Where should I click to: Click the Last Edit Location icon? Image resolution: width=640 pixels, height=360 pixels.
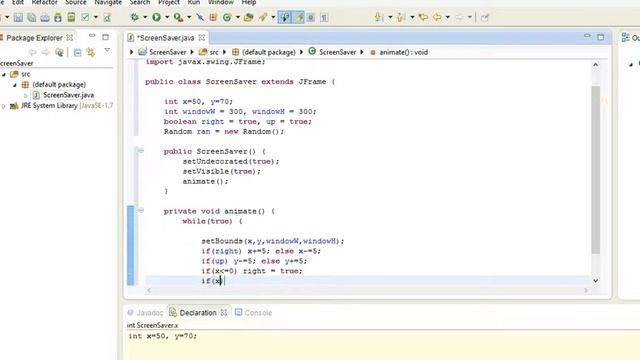[423, 17]
